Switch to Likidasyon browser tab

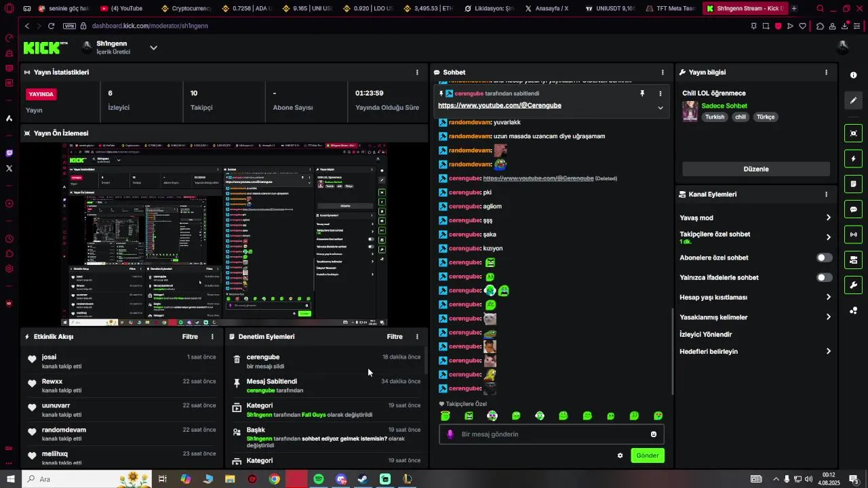click(488, 8)
